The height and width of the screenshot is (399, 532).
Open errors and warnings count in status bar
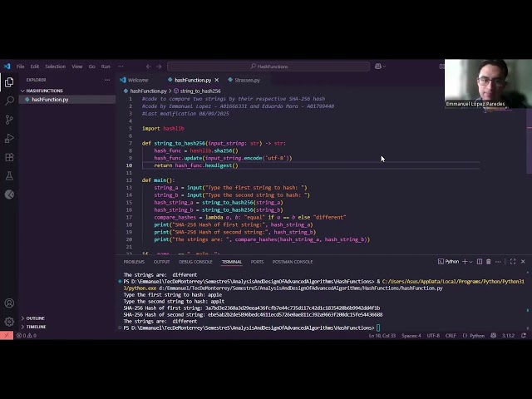coord(27,336)
